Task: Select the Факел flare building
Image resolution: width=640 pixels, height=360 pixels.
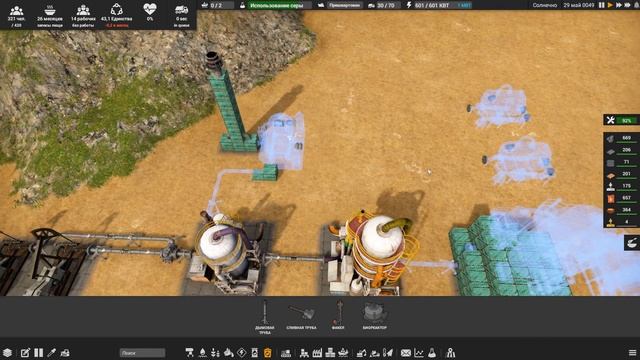Action: point(338,316)
